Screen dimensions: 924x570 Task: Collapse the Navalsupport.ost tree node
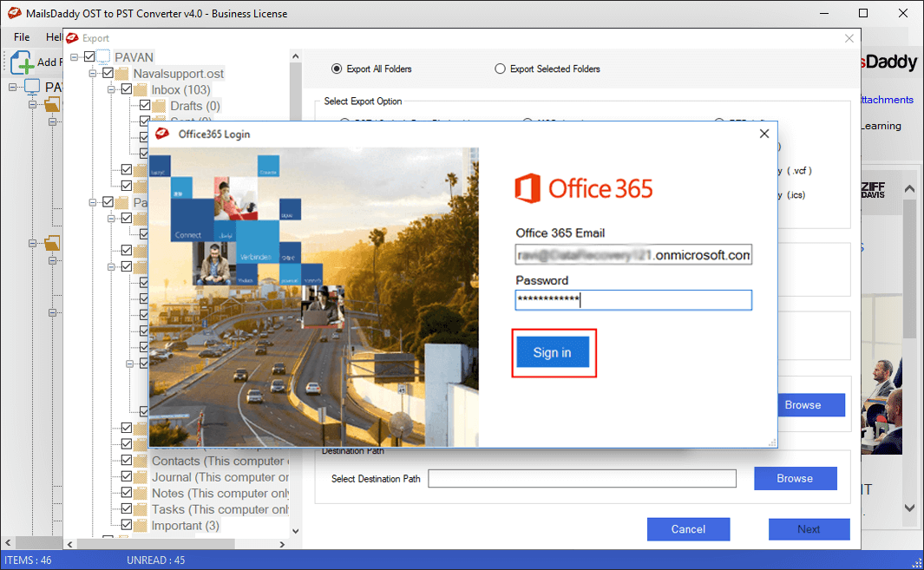click(93, 73)
